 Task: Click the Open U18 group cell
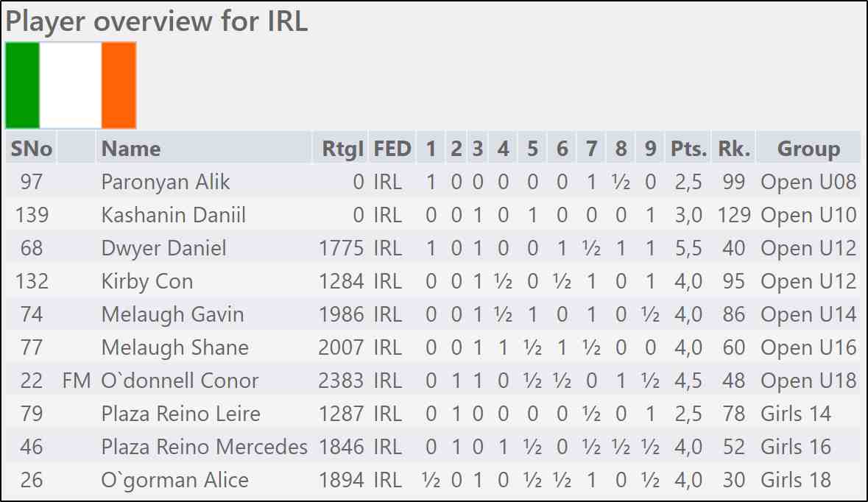tap(808, 381)
